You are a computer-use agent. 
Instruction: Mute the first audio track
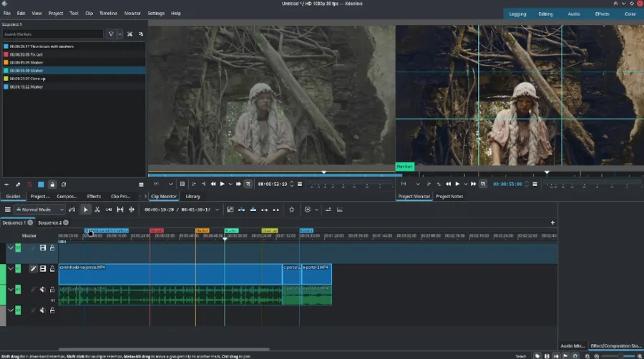[x=42, y=290]
